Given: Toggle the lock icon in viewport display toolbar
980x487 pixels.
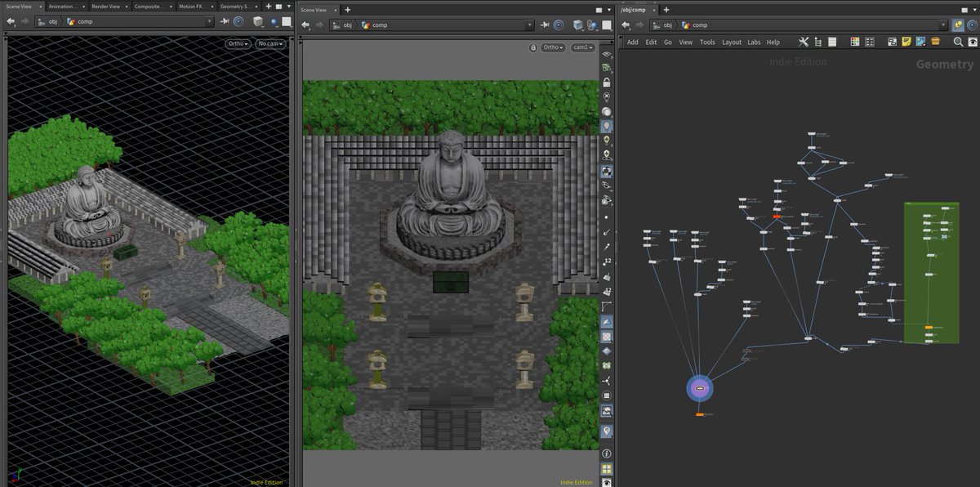Looking at the screenshot, I should 607,82.
